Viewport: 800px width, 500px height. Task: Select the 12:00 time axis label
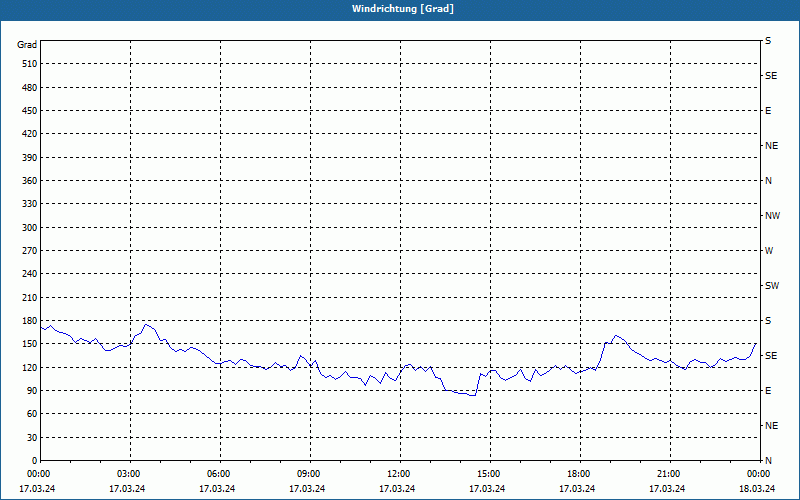[398, 473]
